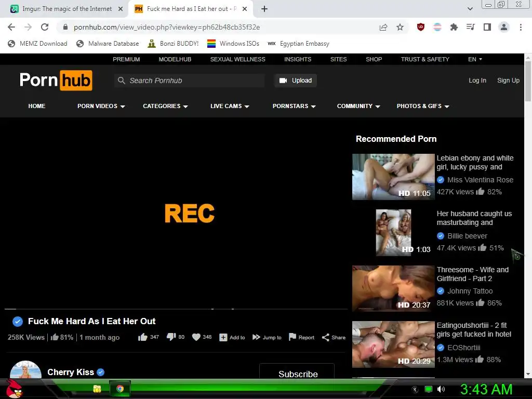
Task: Favorite the video with the heart icon
Action: point(196,337)
